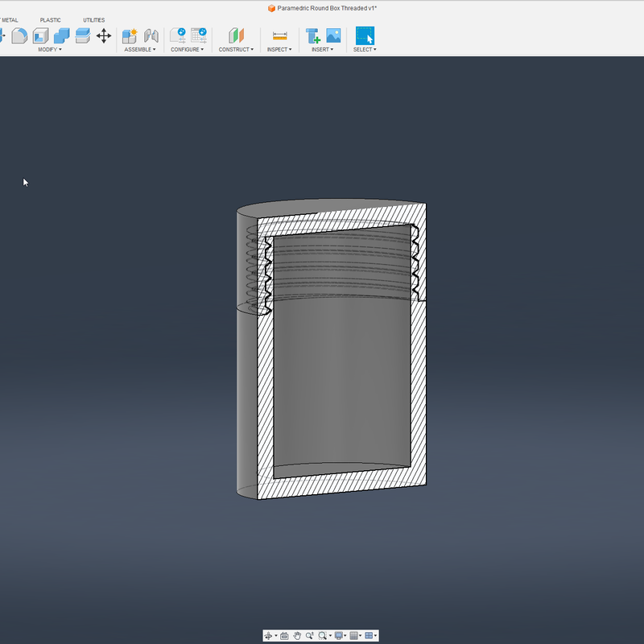Viewport: 644px width, 644px height.
Task: Click the Offset Plane construct icon
Action: [236, 35]
